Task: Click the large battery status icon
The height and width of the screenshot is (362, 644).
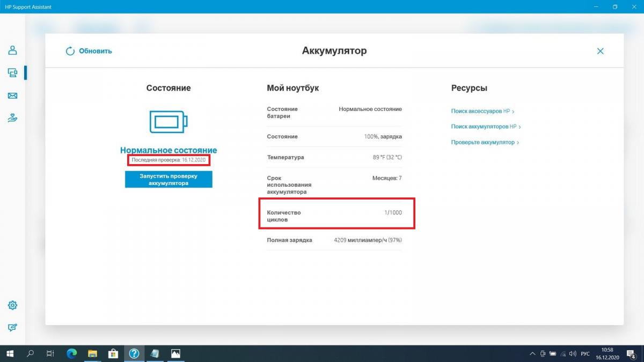Action: [169, 122]
